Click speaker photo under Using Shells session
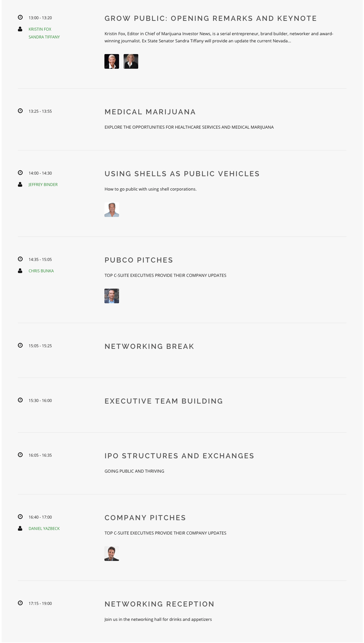364x643 pixels. coord(112,209)
